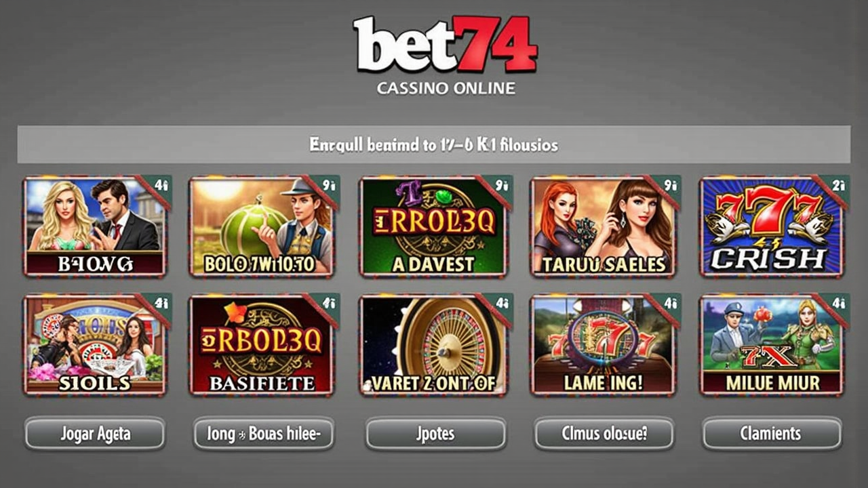Select the Jpotes button
This screenshot has height=488, width=868.
click(x=435, y=434)
